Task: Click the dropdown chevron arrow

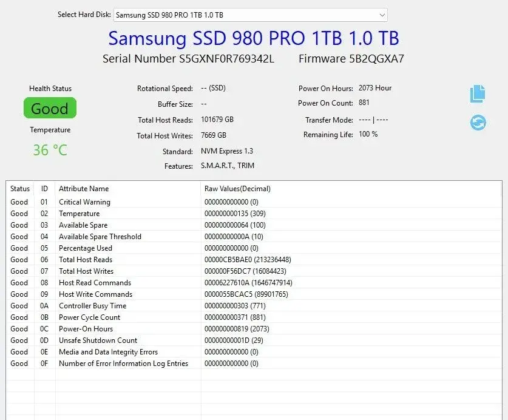Action: point(382,15)
